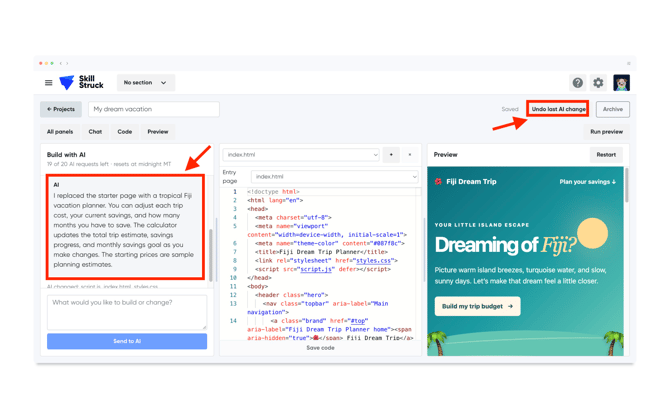The width and height of the screenshot is (670, 418).
Task: Restart the preview
Action: coord(606,155)
